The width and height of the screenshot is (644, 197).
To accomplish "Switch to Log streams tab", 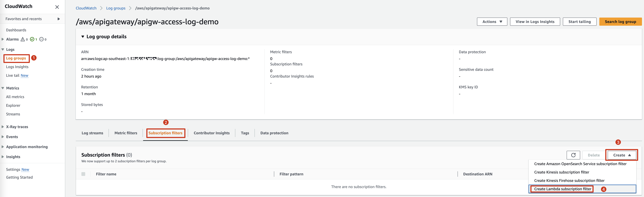I will coord(92,133).
